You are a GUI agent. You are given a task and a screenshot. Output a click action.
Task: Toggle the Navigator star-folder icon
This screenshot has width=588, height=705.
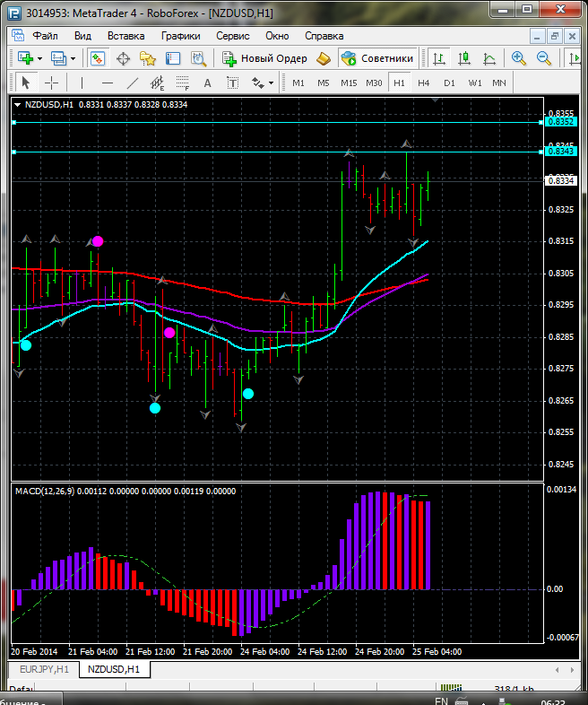pos(148,58)
